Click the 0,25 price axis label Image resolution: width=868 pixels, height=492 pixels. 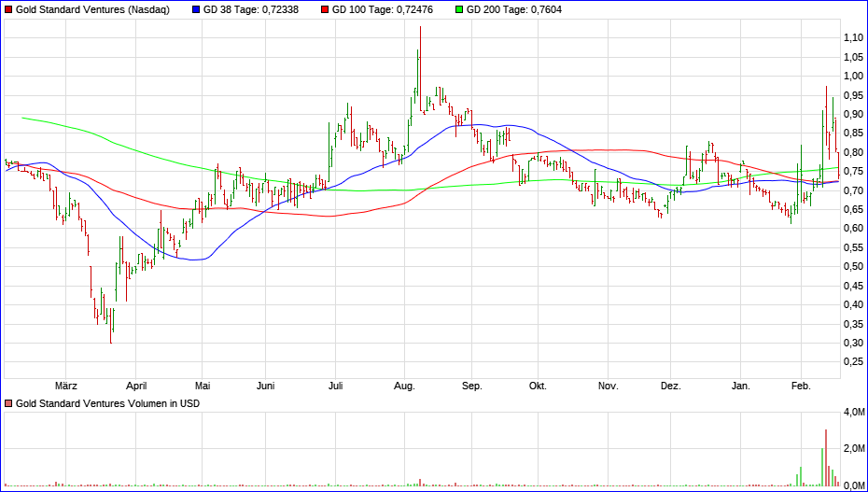tap(852, 361)
